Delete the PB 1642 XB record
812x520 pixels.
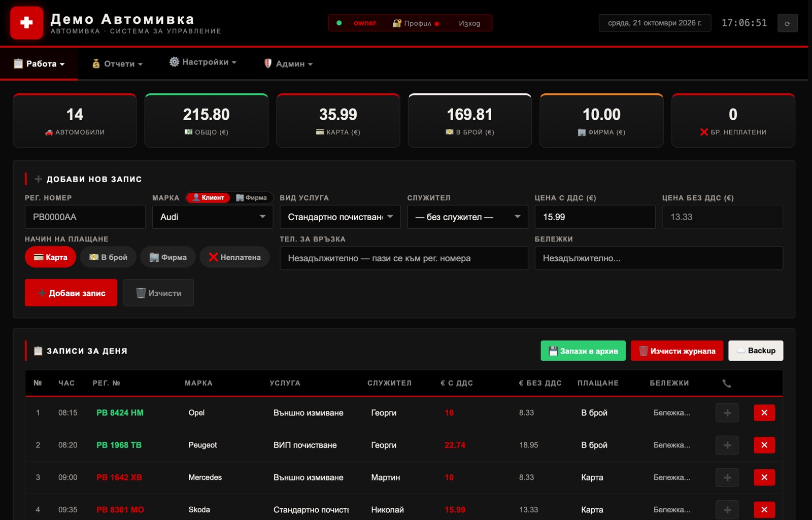click(764, 477)
